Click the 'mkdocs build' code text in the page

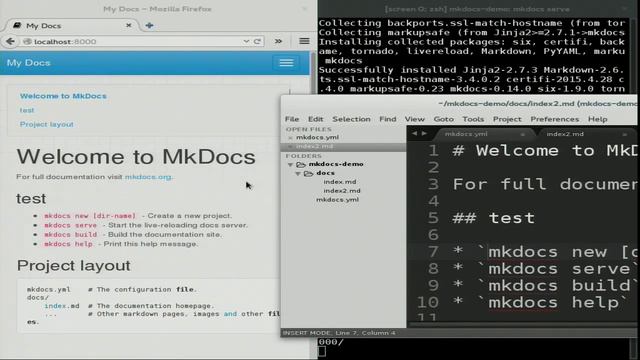pyautogui.click(x=70, y=235)
